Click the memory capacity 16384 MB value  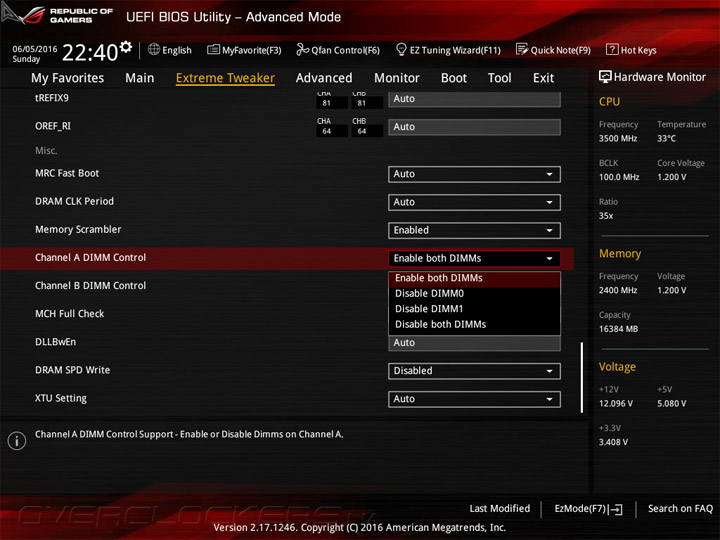point(619,329)
